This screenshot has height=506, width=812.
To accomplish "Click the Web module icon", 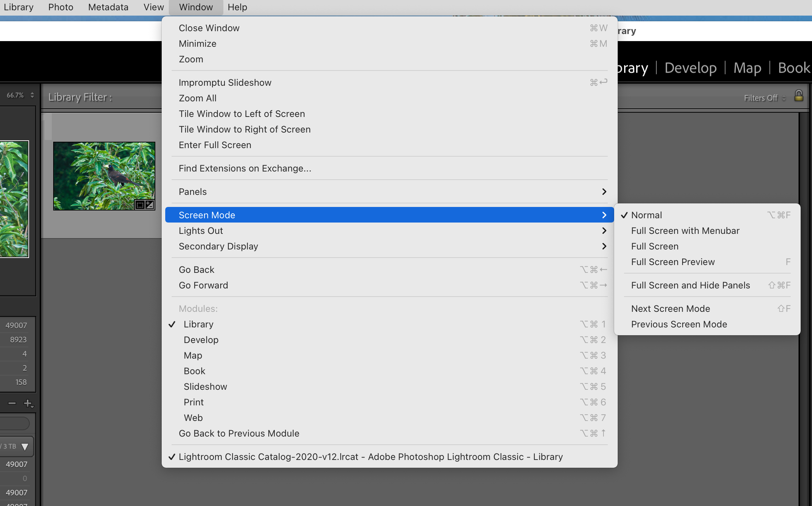I will (194, 417).
